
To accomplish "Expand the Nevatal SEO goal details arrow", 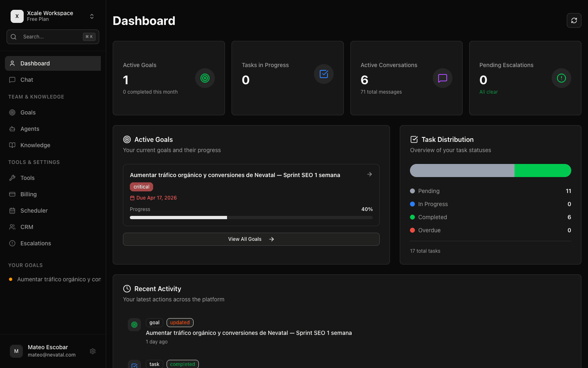I will 370,174.
